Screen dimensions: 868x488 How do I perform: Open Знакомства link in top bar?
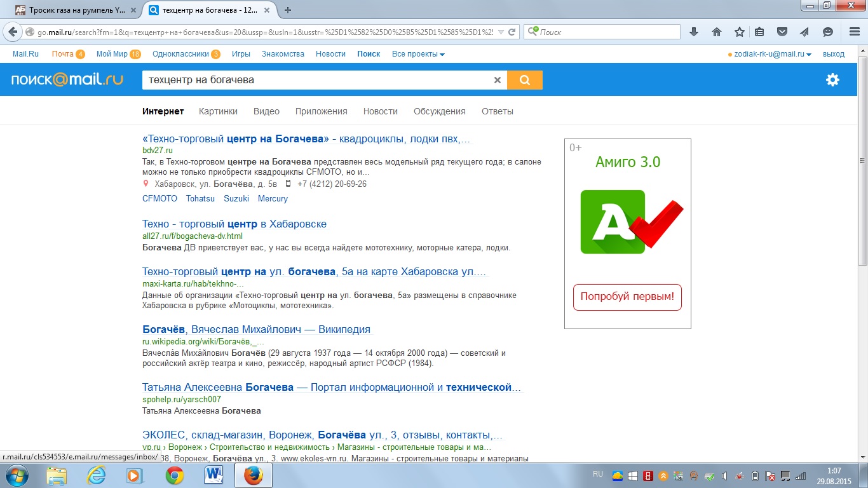tap(283, 54)
